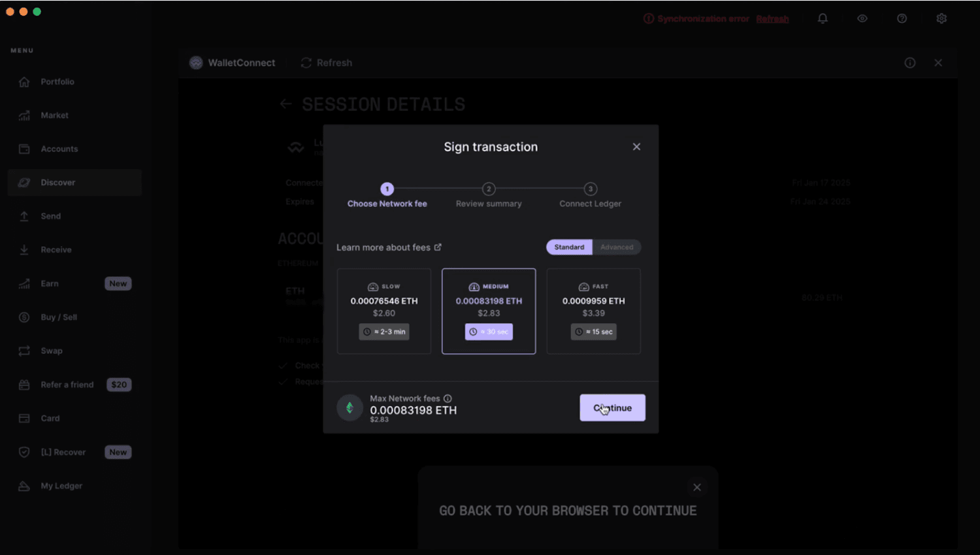Select the Standard fee mode

pyautogui.click(x=569, y=247)
